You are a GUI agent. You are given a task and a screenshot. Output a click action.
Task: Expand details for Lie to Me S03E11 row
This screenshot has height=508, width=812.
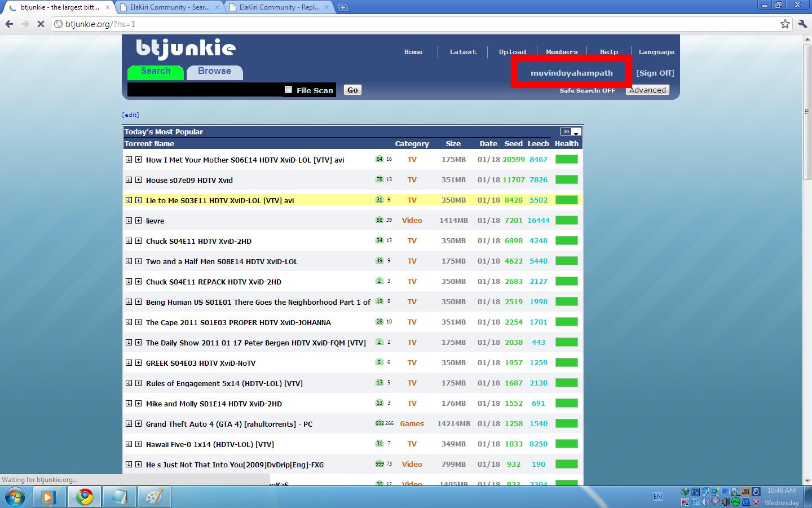click(138, 200)
